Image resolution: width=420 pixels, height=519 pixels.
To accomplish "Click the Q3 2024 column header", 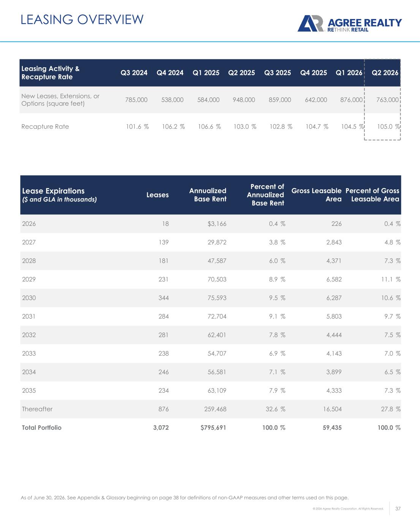I will [134, 73].
